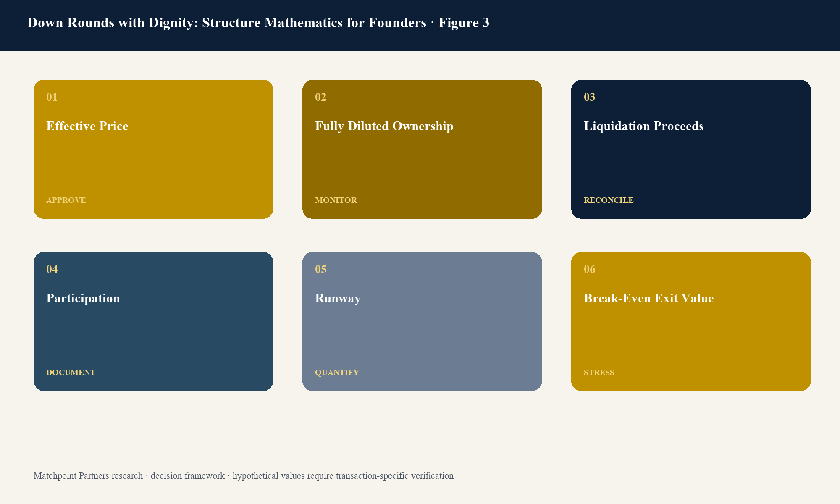Viewport: 840px width, 504px height.
Task: Click the Effective Price card title
Action: 87,126
